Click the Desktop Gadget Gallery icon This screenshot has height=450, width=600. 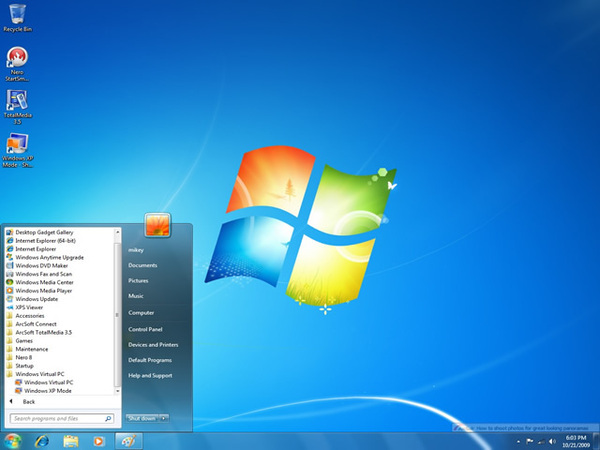[x=10, y=232]
